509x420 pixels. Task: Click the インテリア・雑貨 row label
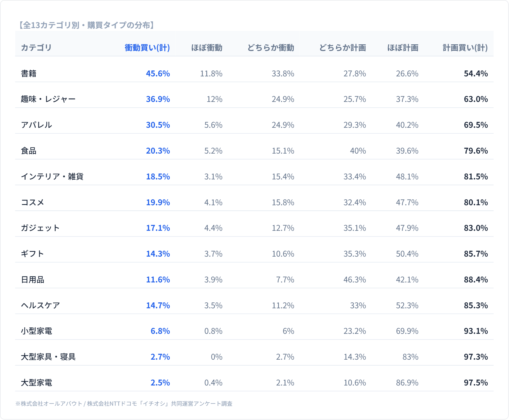[52, 177]
